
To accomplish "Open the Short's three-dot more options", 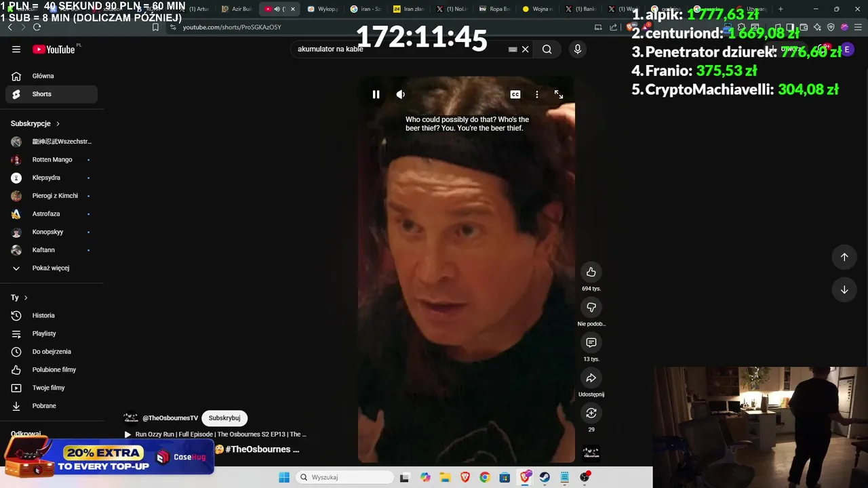I will click(537, 94).
